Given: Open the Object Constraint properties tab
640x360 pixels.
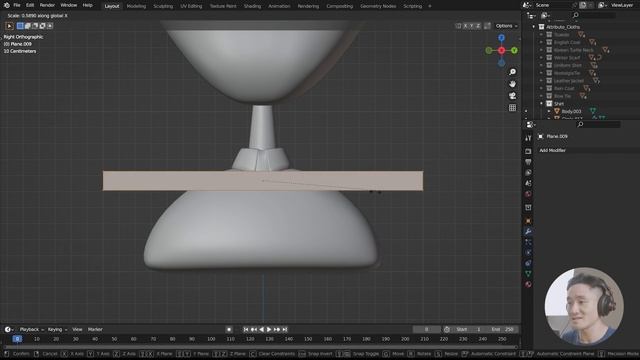Looking at the screenshot, I should (528, 263).
